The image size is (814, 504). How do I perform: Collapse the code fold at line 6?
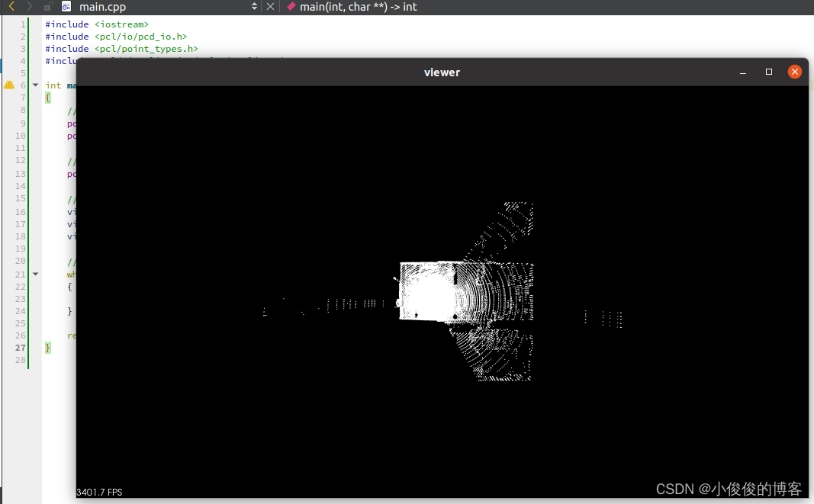(34, 85)
